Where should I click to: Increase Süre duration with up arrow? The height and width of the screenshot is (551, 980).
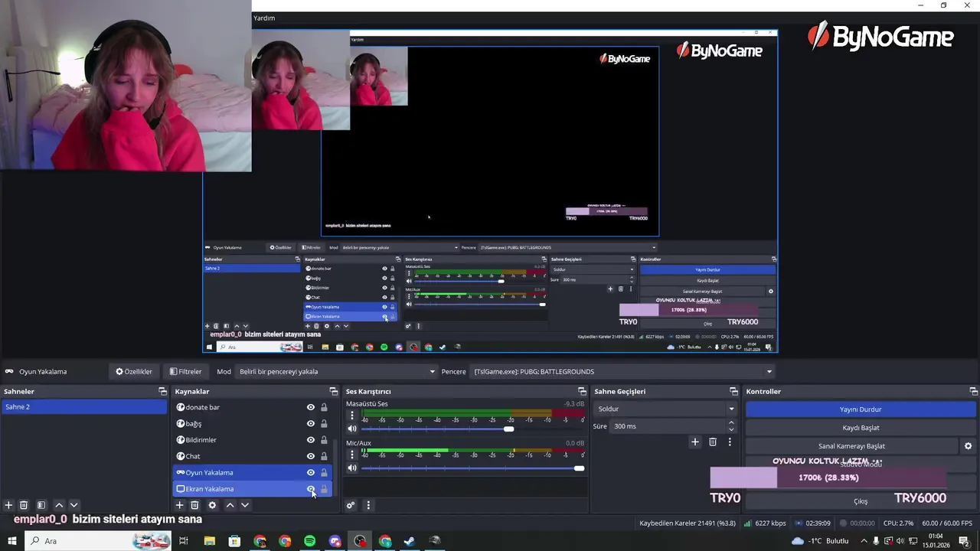[x=731, y=422]
